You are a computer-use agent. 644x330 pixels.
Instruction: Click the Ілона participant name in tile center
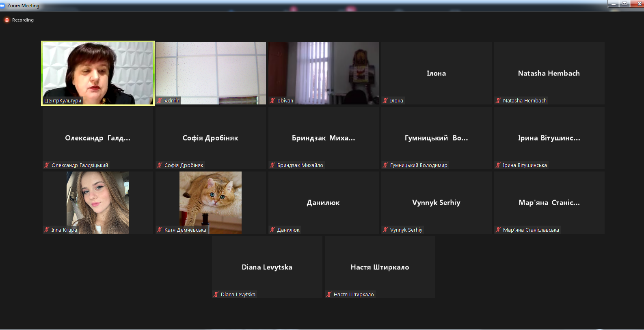436,74
